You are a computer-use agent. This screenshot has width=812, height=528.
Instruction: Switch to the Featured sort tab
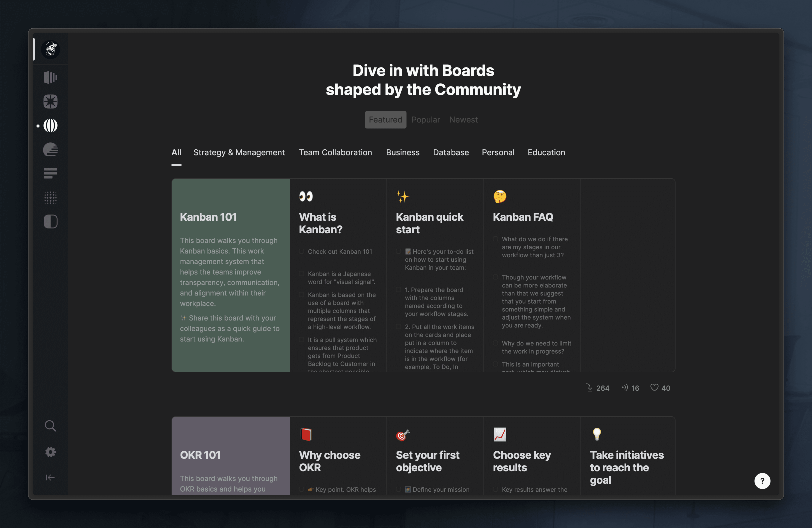point(385,120)
